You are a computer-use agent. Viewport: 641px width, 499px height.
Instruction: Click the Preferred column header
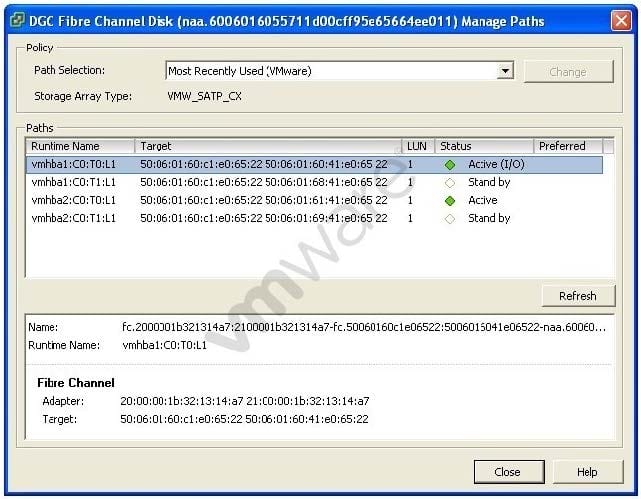click(x=568, y=146)
